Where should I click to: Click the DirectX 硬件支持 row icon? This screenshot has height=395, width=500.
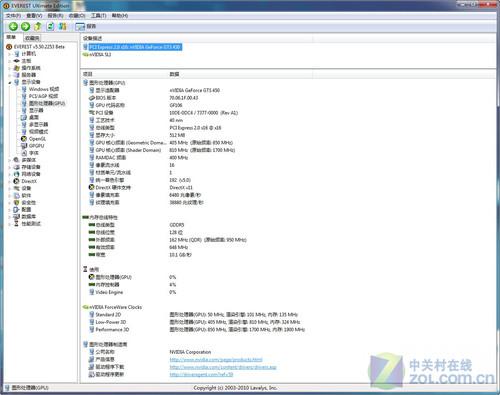click(x=92, y=187)
